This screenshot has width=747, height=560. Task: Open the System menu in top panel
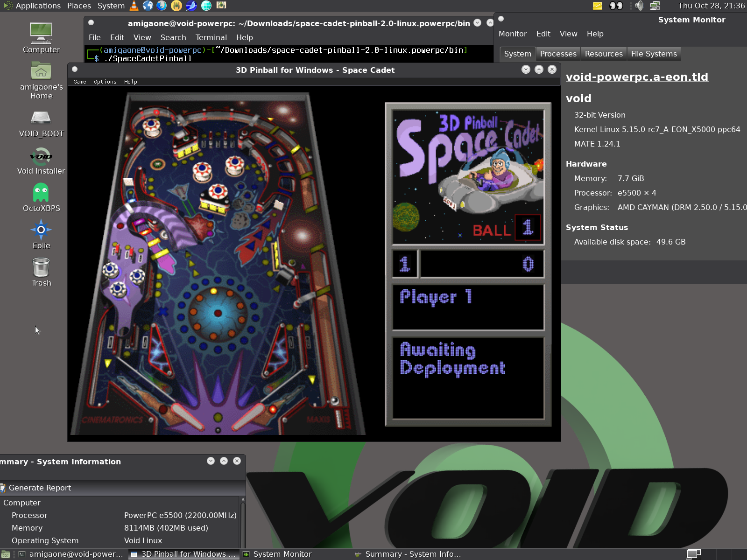pyautogui.click(x=111, y=6)
